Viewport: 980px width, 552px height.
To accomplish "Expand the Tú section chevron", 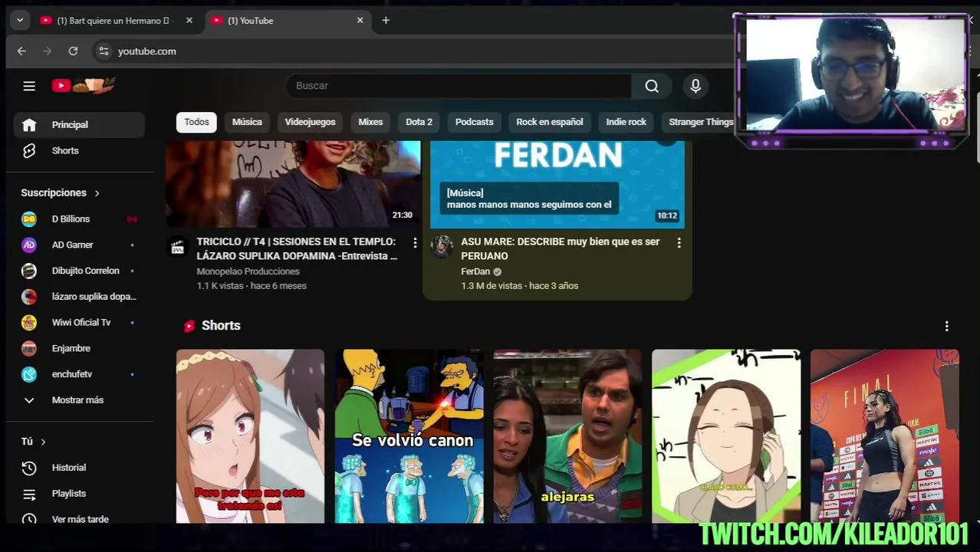I will [x=43, y=442].
